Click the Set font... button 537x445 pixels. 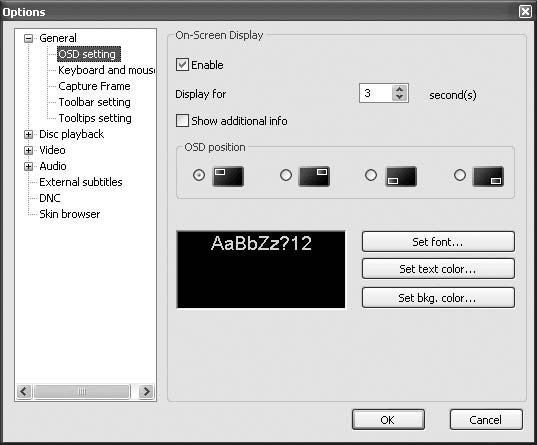(438, 242)
